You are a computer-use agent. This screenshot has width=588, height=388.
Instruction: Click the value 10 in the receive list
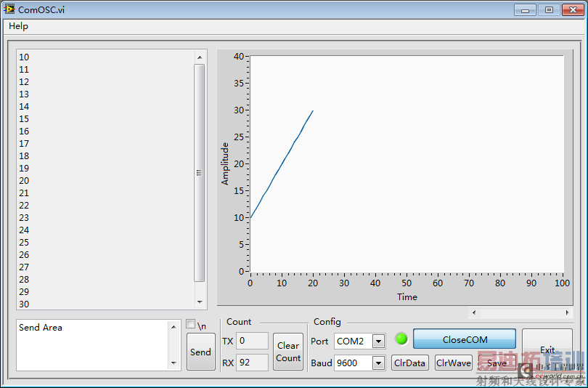tap(24, 57)
